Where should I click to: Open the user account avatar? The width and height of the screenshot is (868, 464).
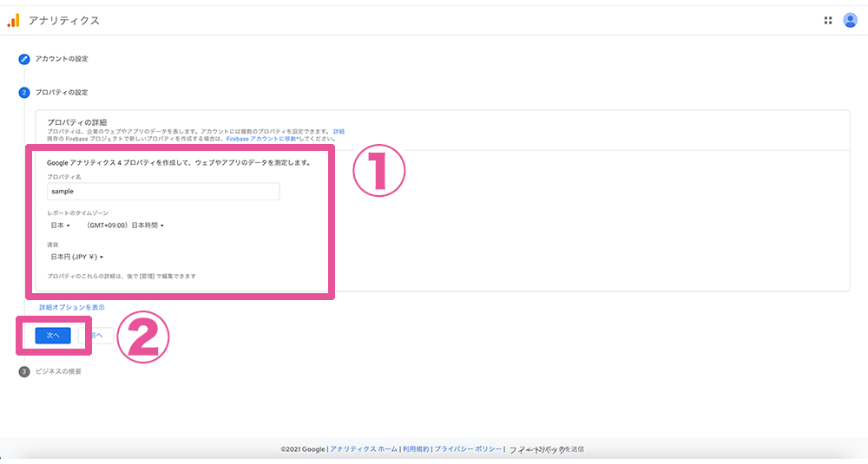[x=850, y=21]
